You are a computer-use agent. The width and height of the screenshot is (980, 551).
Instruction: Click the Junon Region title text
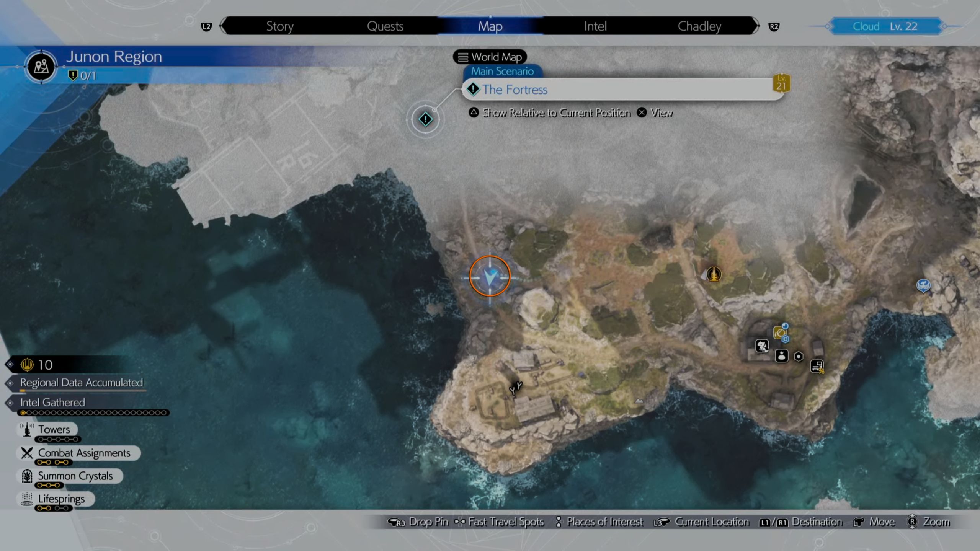click(114, 57)
